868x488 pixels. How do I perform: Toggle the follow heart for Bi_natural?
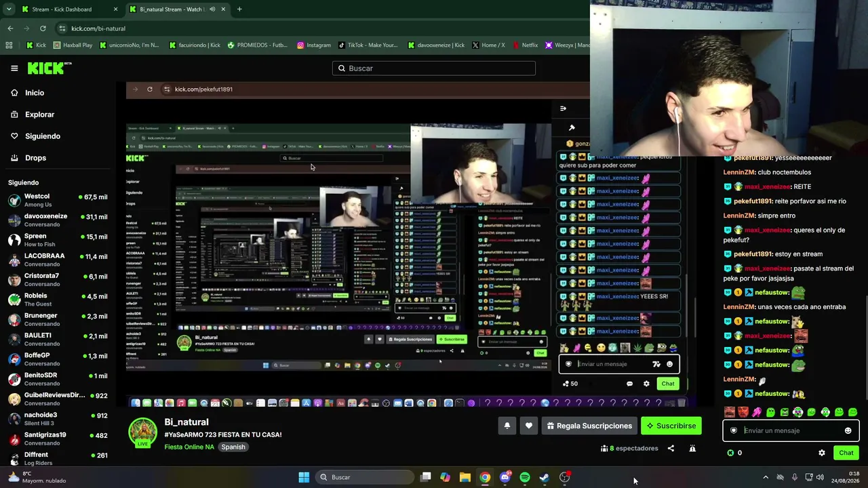[x=529, y=426]
